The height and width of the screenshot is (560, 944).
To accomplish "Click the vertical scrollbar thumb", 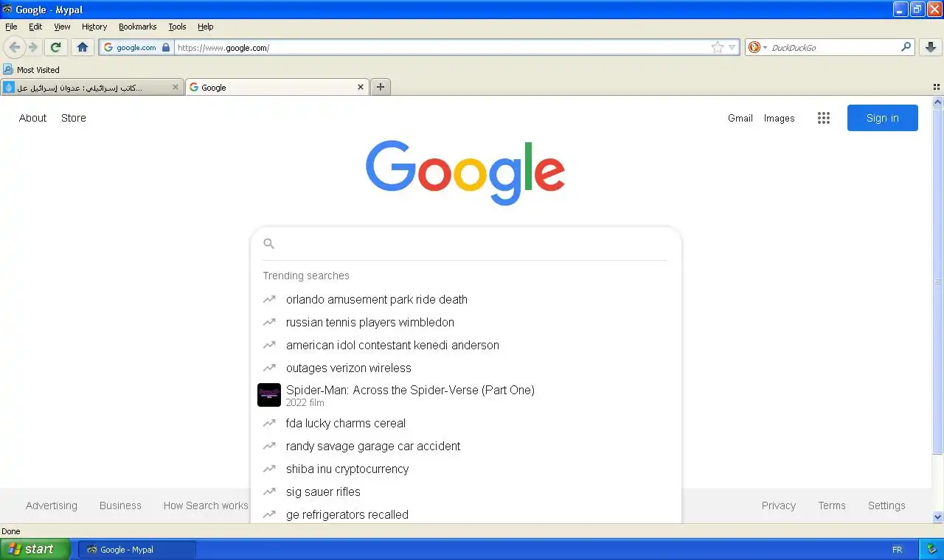I will click(938, 281).
